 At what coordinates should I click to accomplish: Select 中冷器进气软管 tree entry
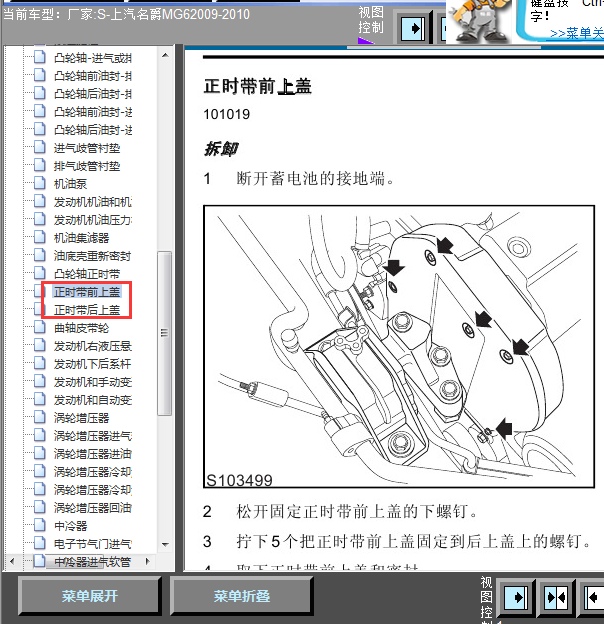92,562
